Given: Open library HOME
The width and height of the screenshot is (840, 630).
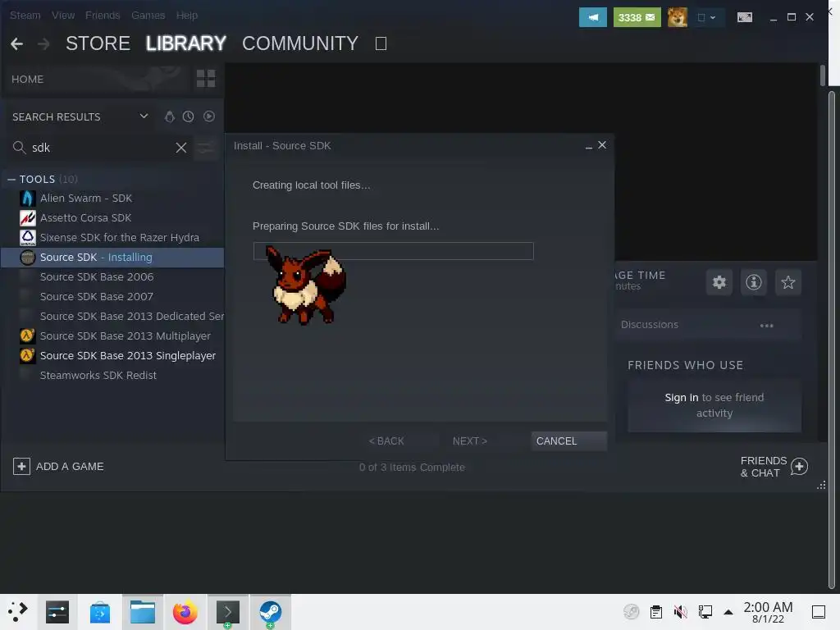Looking at the screenshot, I should click(27, 80).
